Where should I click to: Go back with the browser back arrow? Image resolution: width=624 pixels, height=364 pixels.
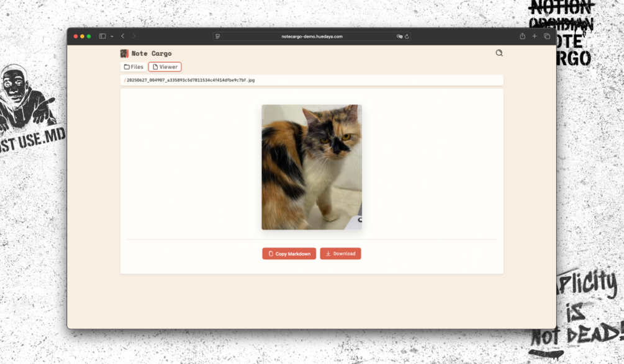tap(122, 36)
